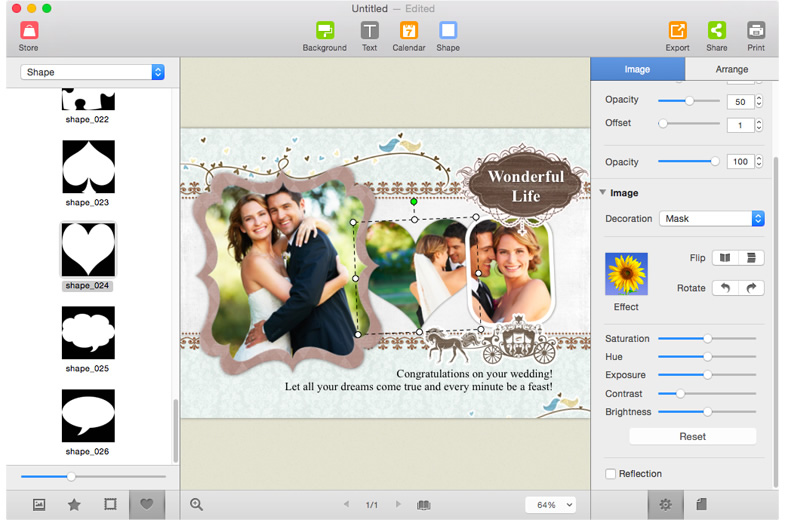Collapse the Image section triangle
The height and width of the screenshot is (520, 785).
point(603,192)
